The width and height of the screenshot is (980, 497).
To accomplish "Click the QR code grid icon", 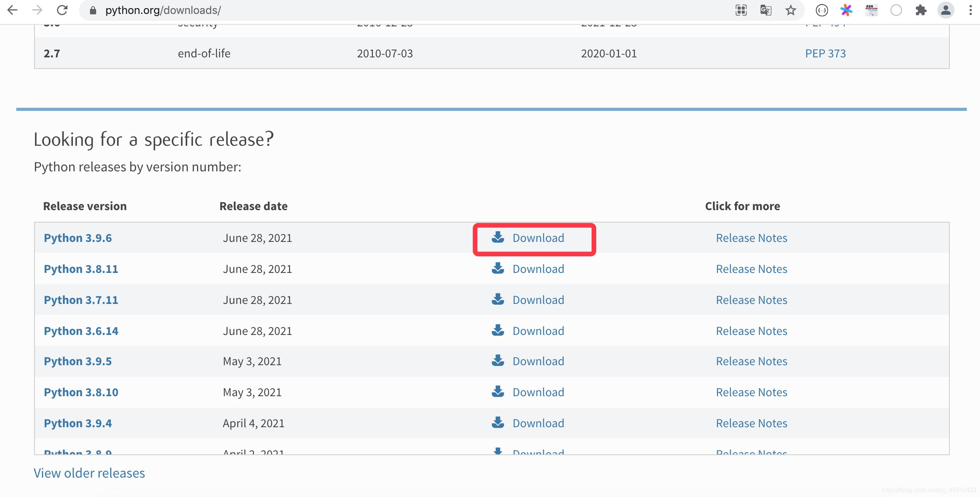I will [x=741, y=10].
